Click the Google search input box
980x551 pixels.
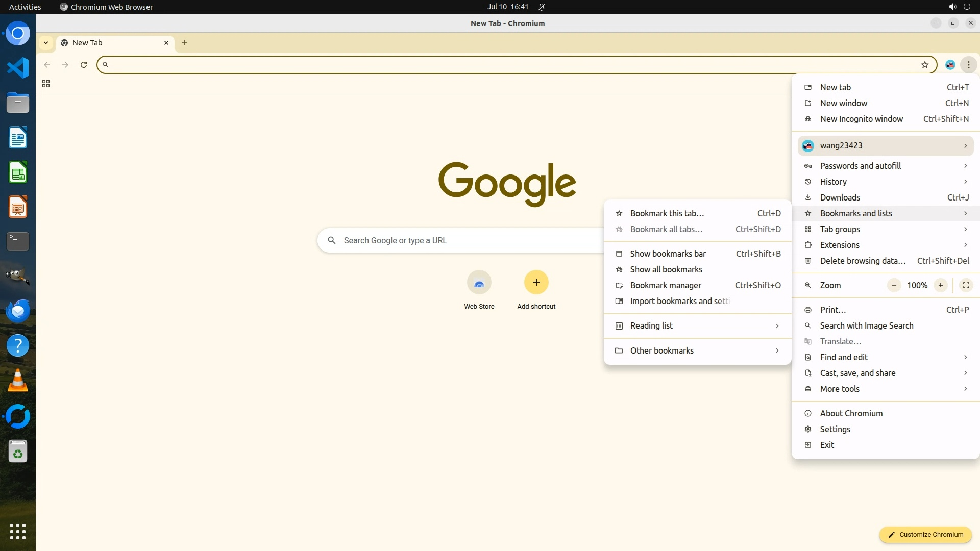coord(459,240)
